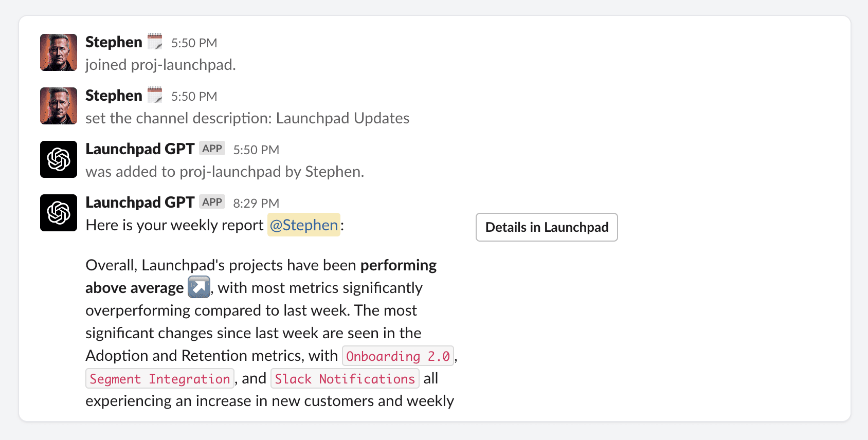868x440 pixels.
Task: Click APP badge on the 8:29 PM message
Action: (x=212, y=202)
